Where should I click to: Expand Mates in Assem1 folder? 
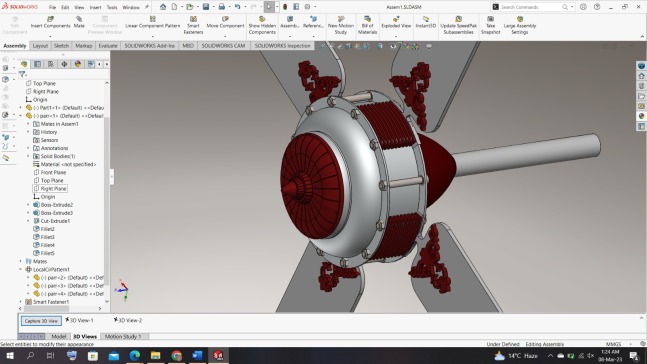tap(28, 124)
